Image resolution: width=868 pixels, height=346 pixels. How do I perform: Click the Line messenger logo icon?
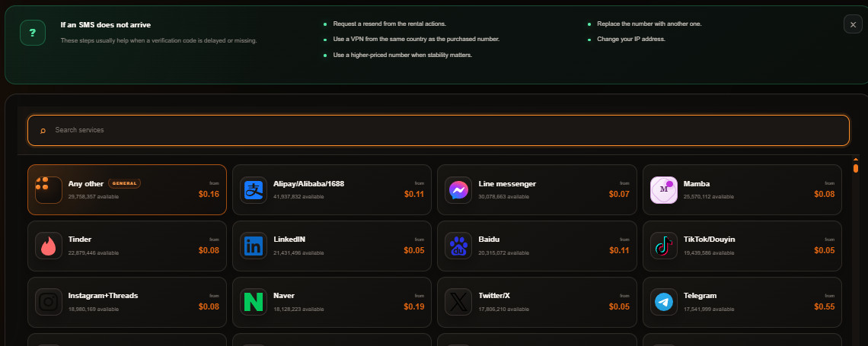(459, 189)
